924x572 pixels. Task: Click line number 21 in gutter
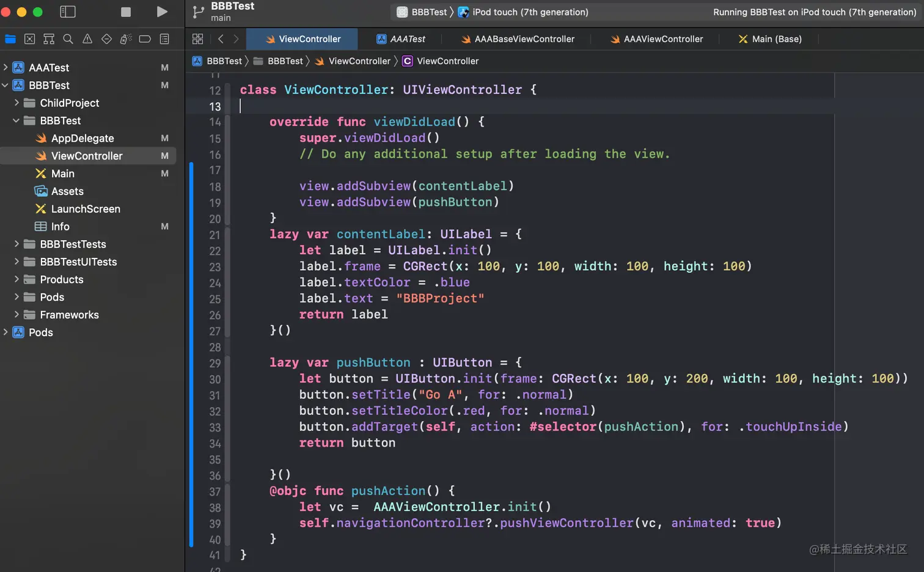215,235
